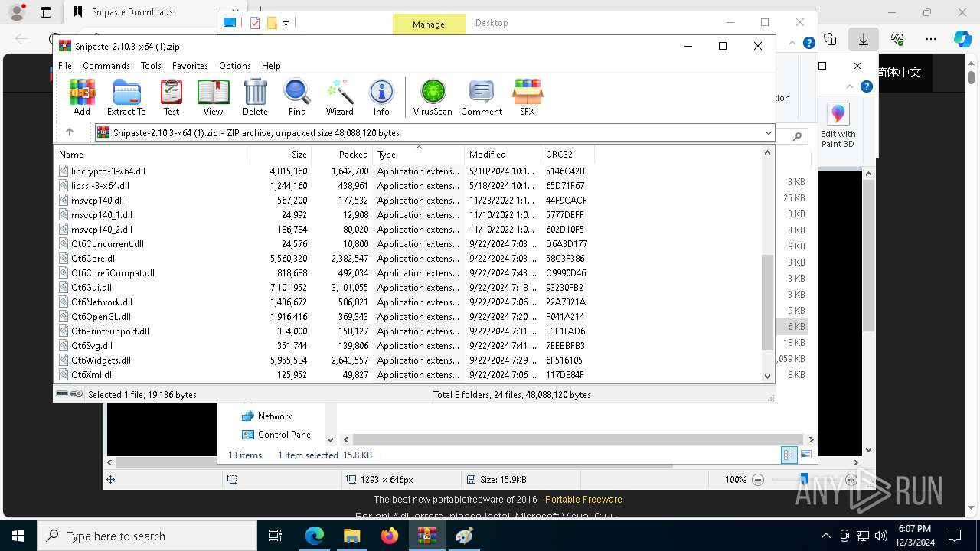Viewport: 980px width, 551px height.
Task: Start VirusScan on archive
Action: [x=433, y=97]
